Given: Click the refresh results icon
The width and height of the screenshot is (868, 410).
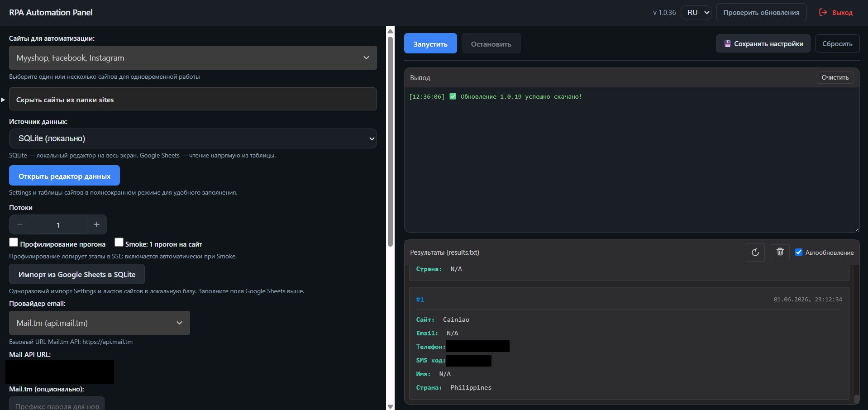Looking at the screenshot, I should pyautogui.click(x=755, y=252).
